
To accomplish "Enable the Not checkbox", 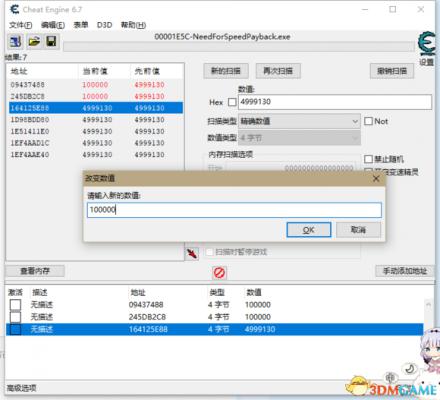I will 368,121.
